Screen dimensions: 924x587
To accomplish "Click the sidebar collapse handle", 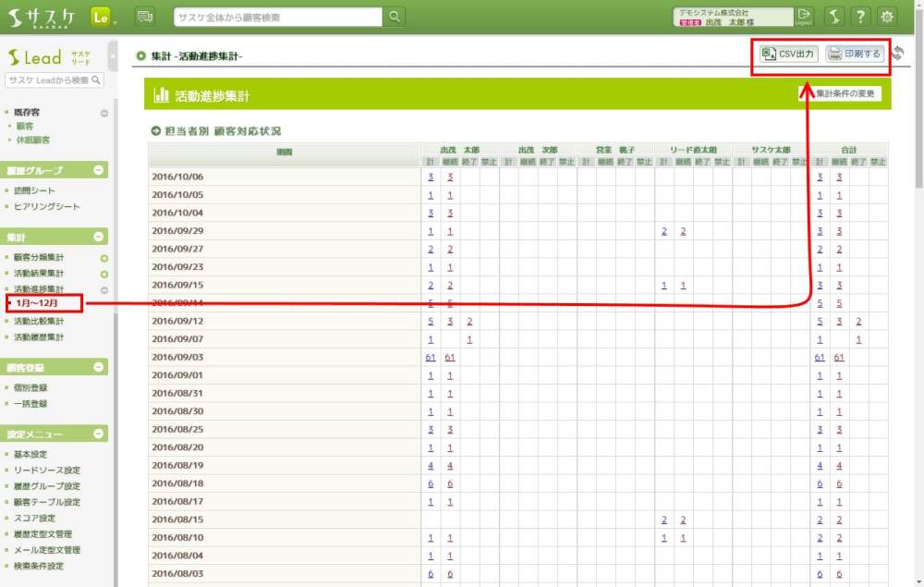I will click(x=113, y=57).
